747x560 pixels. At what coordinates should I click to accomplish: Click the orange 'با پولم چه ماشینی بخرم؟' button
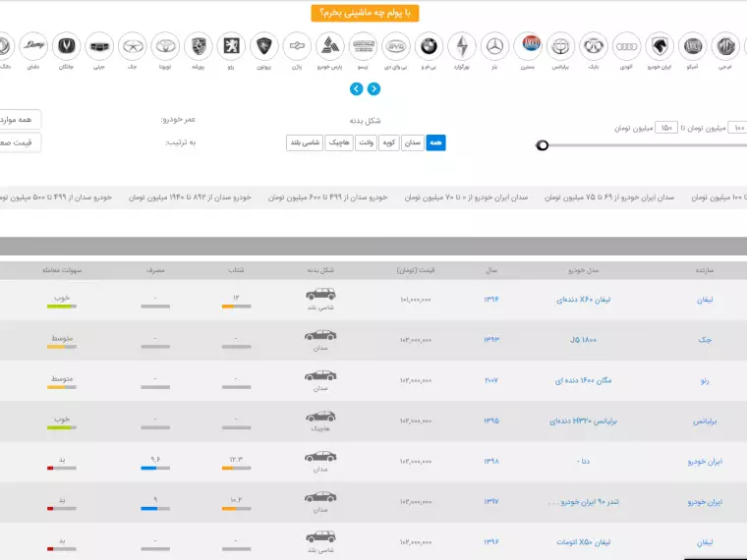pos(365,13)
